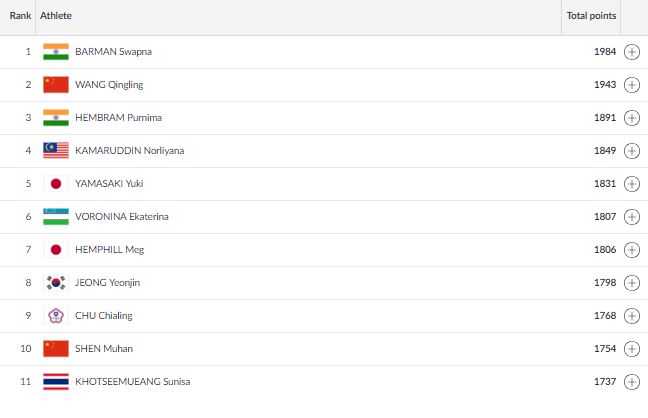Show details for HEMPHILL Meg's 1806 points
Screen dimensions: 648x418
pyautogui.click(x=631, y=250)
